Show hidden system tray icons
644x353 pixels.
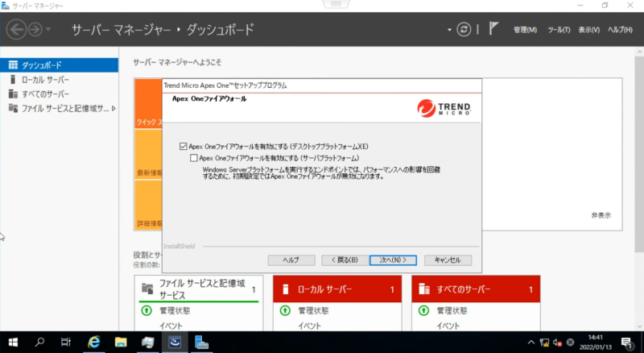coord(531,343)
